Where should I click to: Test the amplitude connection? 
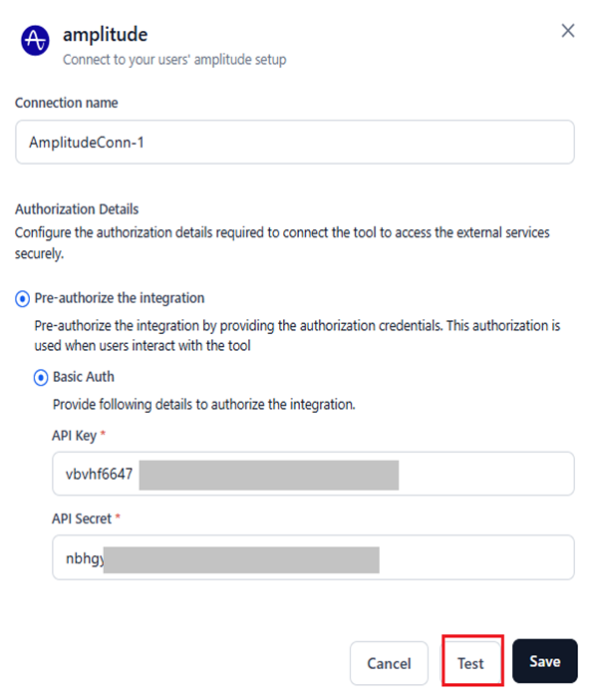[x=470, y=663]
